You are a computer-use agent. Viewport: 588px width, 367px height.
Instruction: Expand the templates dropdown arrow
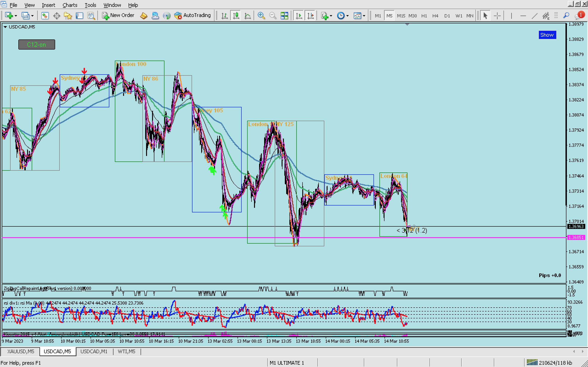click(x=364, y=16)
